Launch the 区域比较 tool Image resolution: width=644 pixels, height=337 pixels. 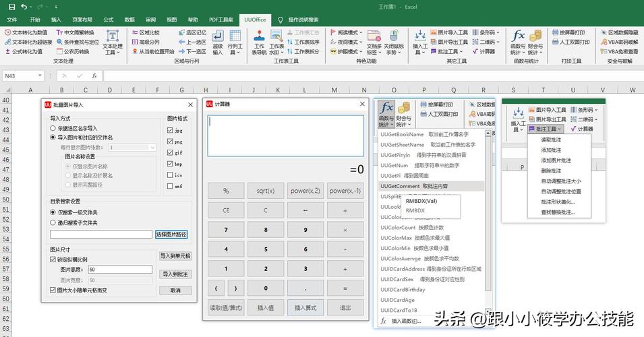pyautogui.click(x=146, y=32)
